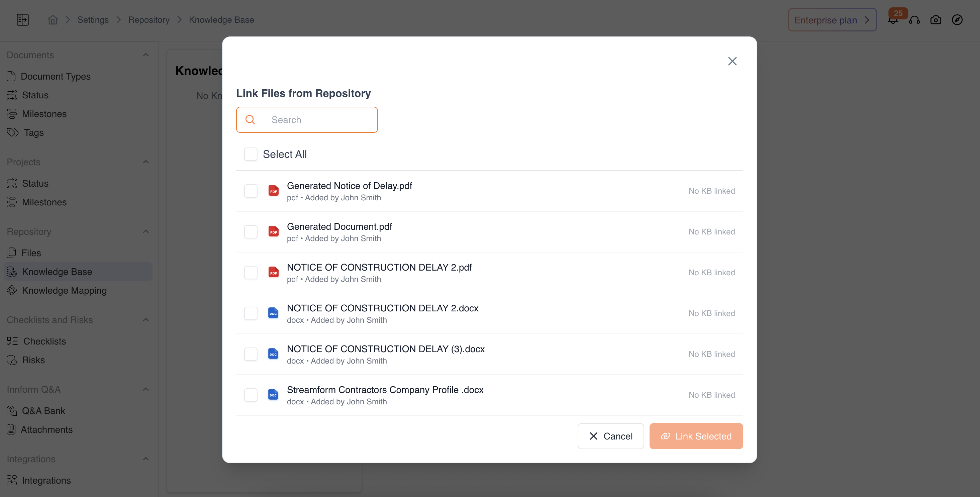
Task: Click the home icon in breadcrumb
Action: 53,20
